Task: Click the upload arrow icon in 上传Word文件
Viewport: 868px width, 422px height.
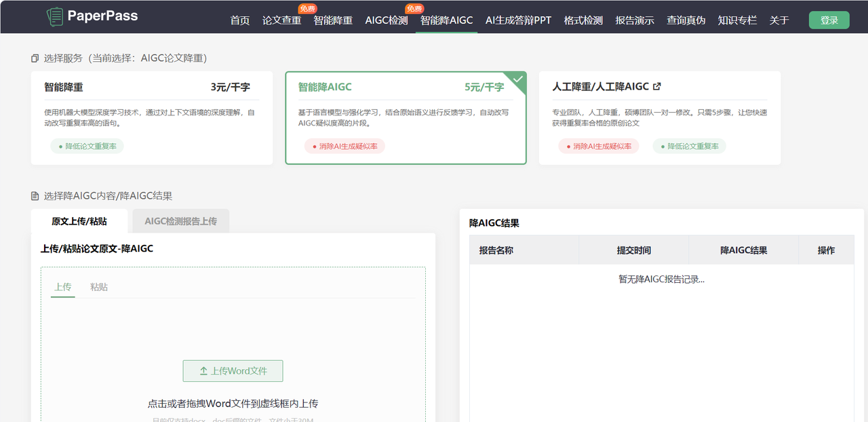Action: [x=203, y=371]
